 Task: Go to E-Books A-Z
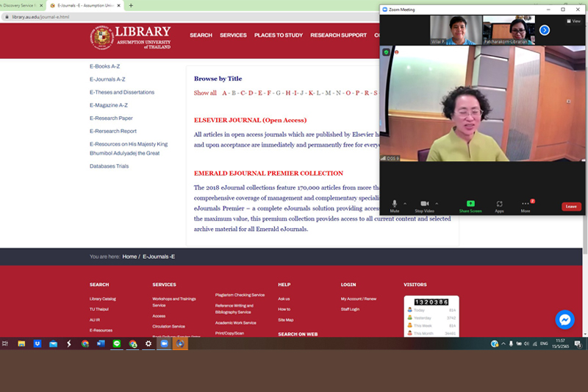coord(104,66)
